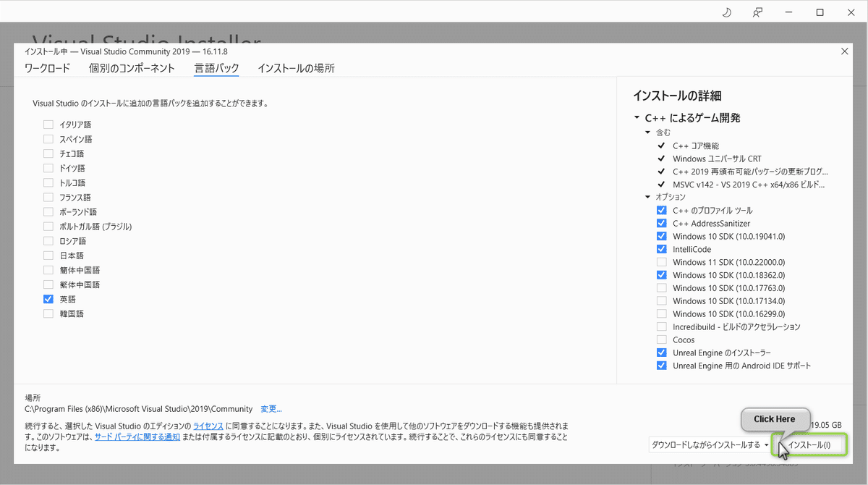868x485 pixels.
Task: Open the ライセンス link
Action: tap(208, 426)
